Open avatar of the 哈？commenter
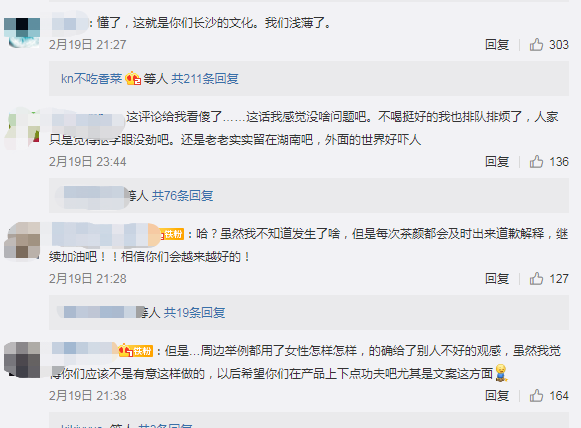This screenshot has height=428, width=581. (22, 241)
